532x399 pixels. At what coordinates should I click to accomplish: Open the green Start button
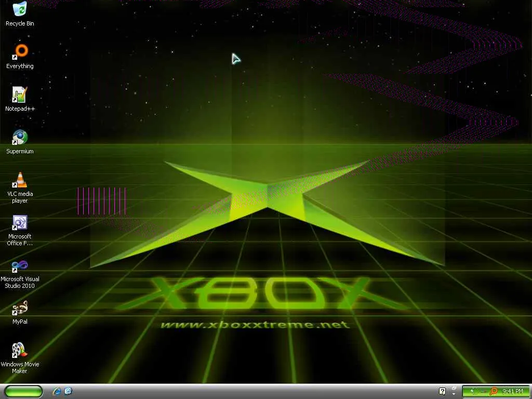coord(23,392)
